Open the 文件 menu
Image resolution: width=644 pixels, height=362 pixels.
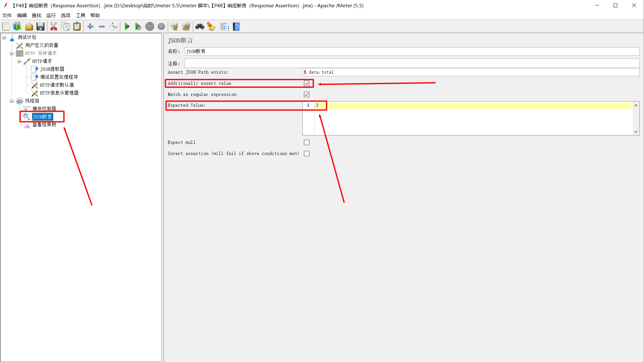click(x=7, y=15)
